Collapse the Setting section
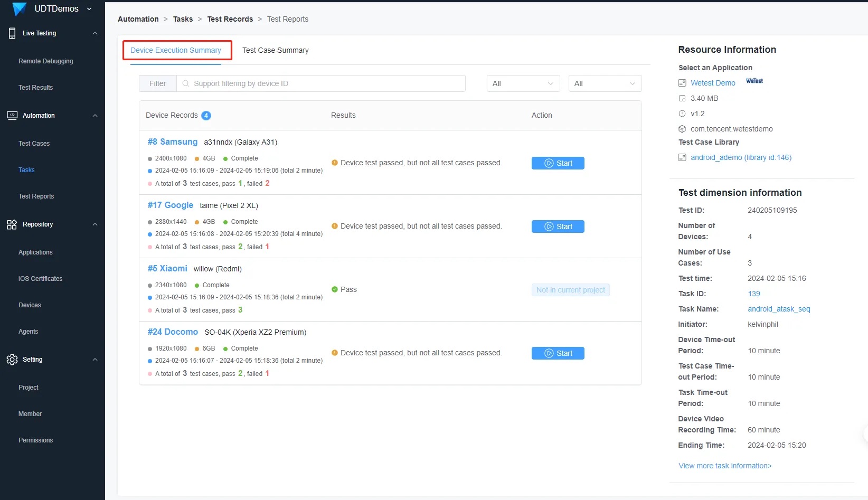Screen dimensions: 868x500 95,360
